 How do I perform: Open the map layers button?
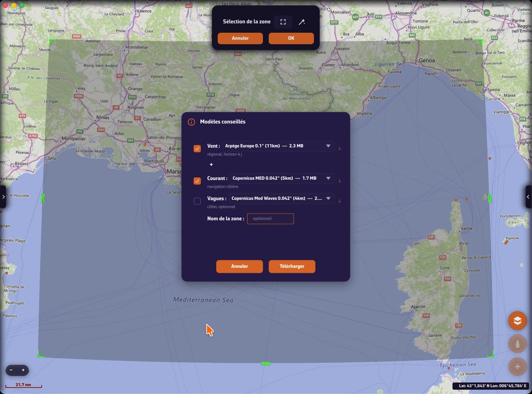coord(517,320)
